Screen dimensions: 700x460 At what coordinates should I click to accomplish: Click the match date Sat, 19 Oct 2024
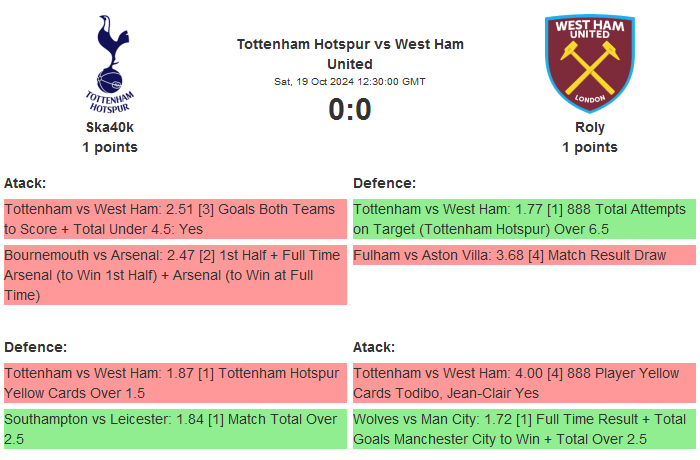pyautogui.click(x=350, y=81)
